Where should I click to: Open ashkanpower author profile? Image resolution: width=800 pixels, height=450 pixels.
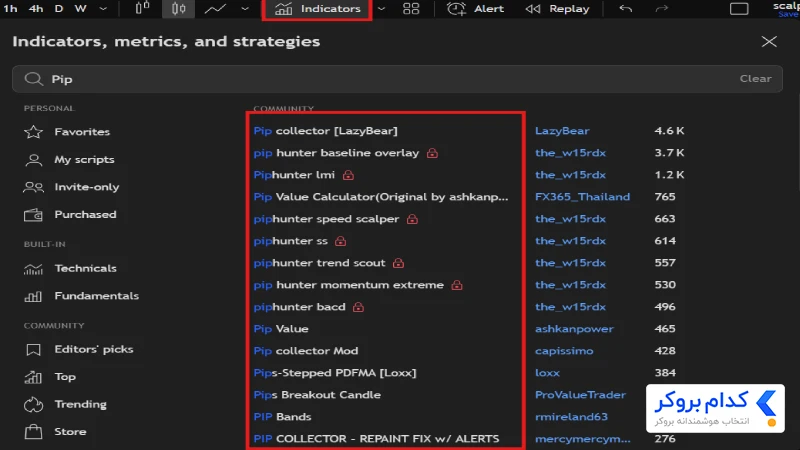point(574,329)
